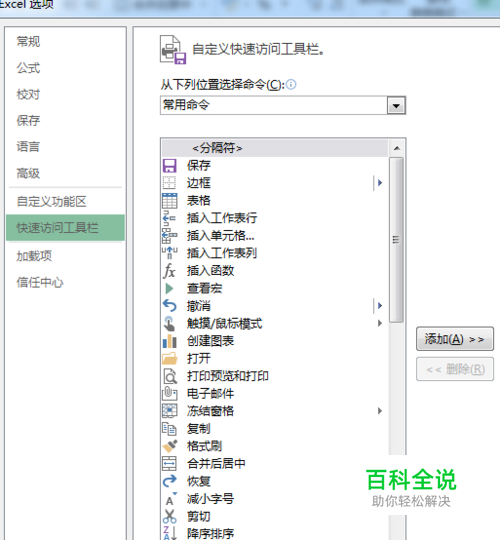
Task: Click the 打印预览和打印 magnifier icon
Action: 169,376
